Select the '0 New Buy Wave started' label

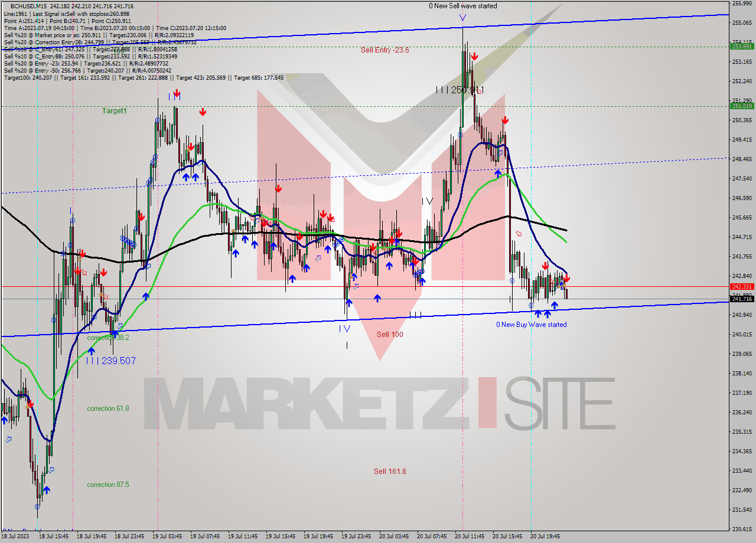531,325
